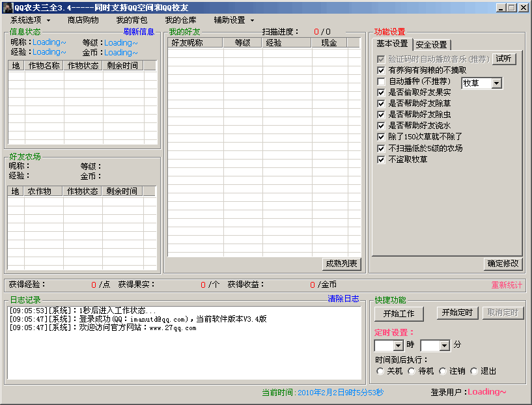Click the 开始工作 button
The width and height of the screenshot is (532, 405).
pyautogui.click(x=399, y=314)
